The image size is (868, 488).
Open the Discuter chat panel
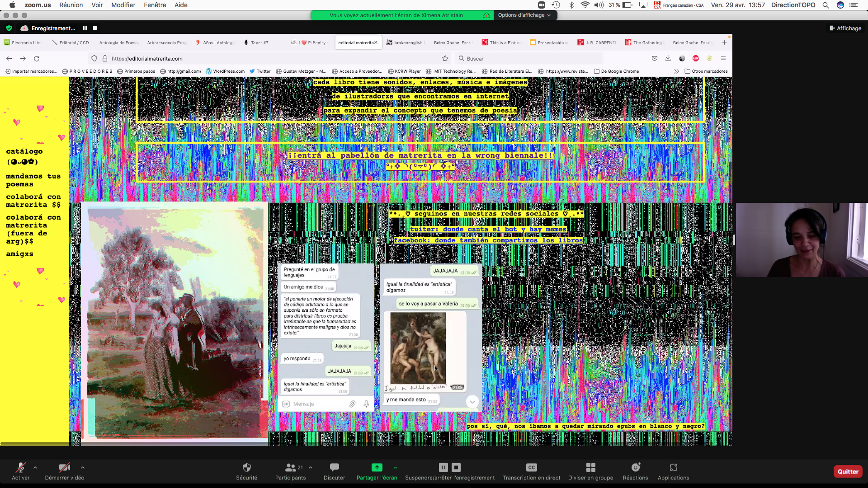(334, 471)
